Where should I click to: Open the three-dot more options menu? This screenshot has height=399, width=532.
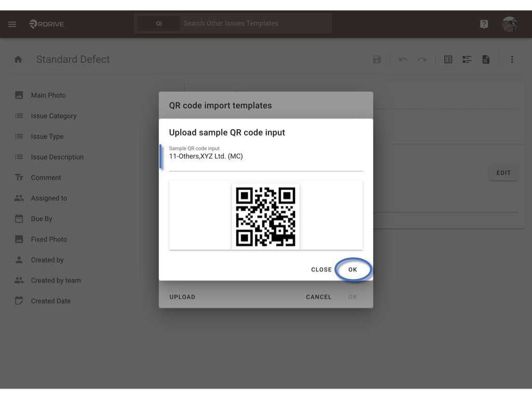point(512,60)
